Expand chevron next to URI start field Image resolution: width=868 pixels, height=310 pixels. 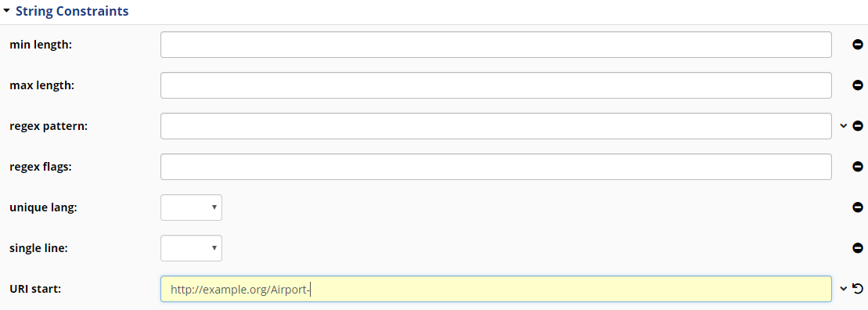pyautogui.click(x=843, y=288)
